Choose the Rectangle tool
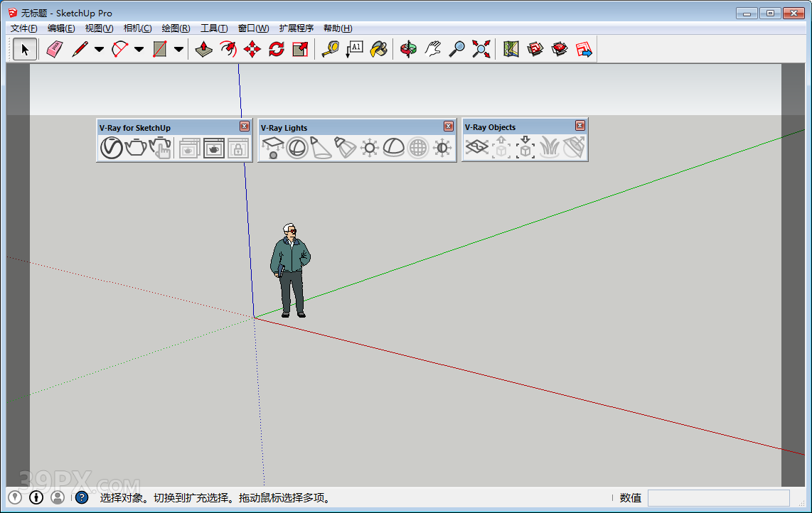 tap(159, 48)
